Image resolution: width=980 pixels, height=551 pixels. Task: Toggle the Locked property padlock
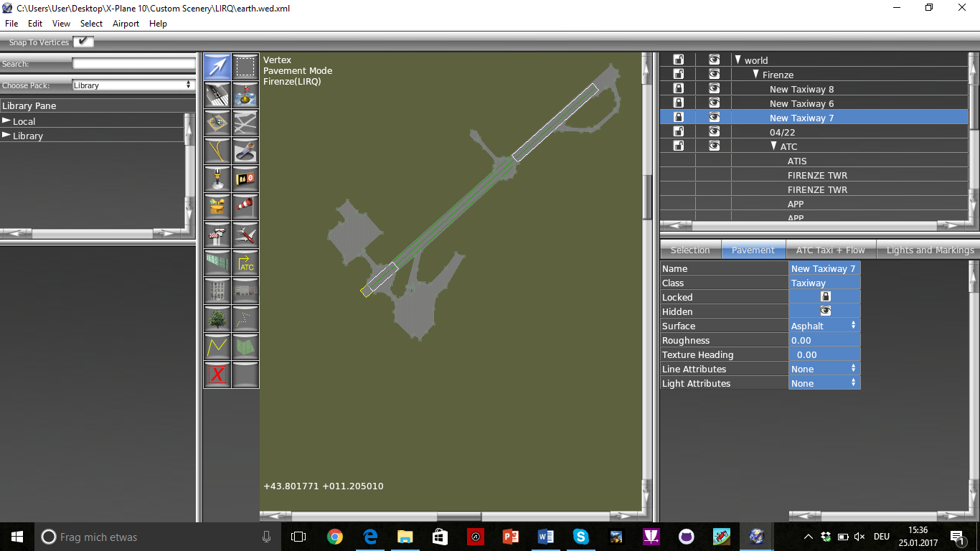(x=825, y=296)
